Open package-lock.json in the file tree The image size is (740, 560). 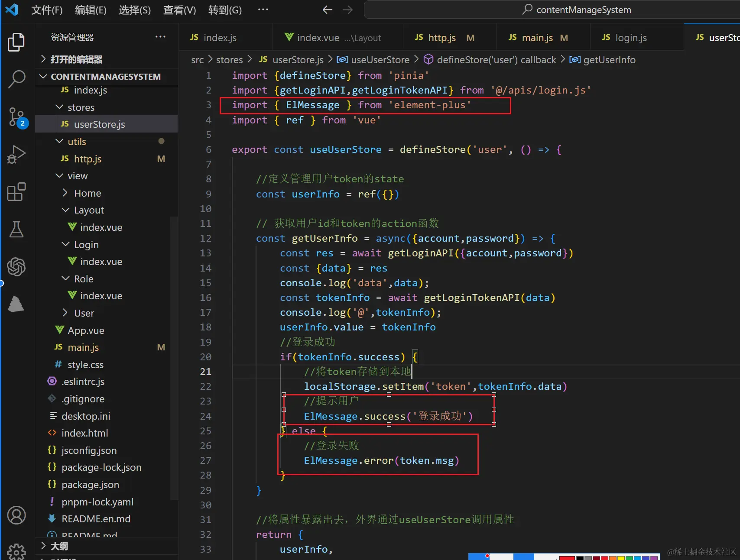coord(107,467)
